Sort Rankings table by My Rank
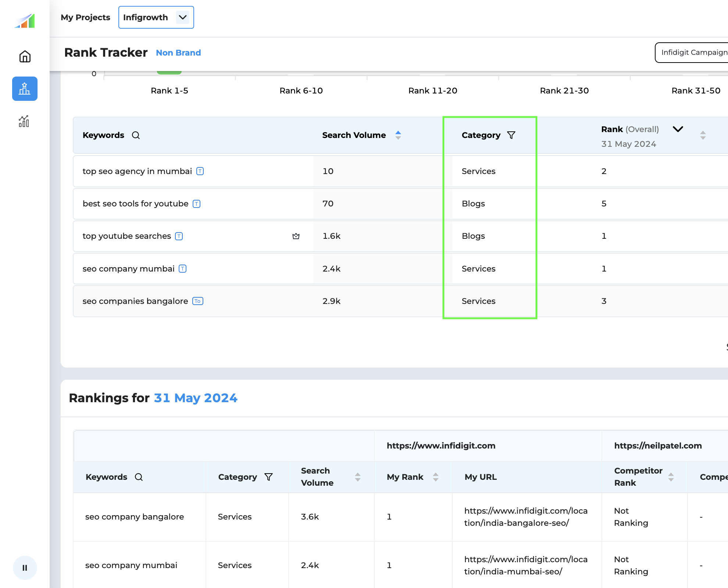The height and width of the screenshot is (588, 728). pyautogui.click(x=436, y=477)
